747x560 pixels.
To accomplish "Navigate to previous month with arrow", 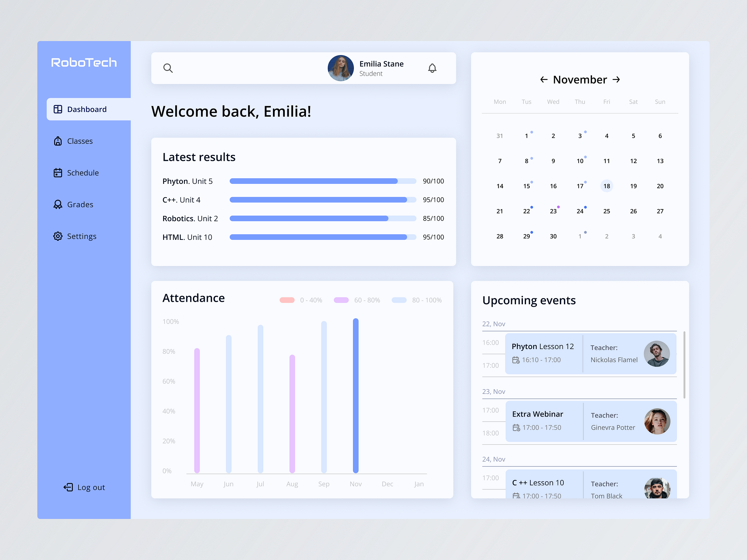I will point(542,79).
